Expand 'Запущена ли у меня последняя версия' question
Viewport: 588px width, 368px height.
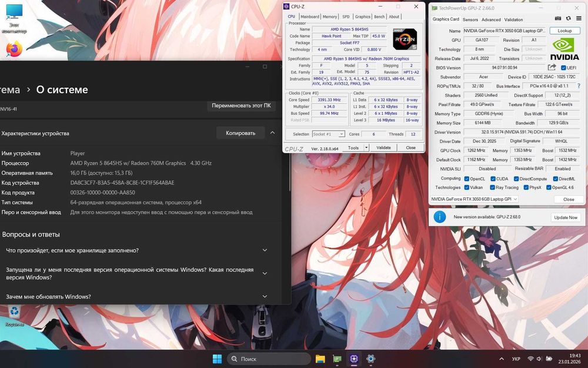265,273
